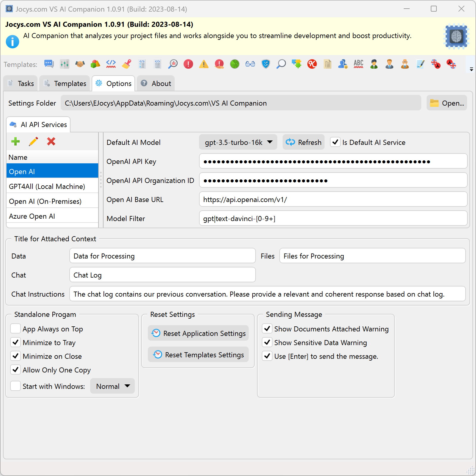The height and width of the screenshot is (476, 476).
Task: Select the handshake template icon
Action: pos(80,64)
